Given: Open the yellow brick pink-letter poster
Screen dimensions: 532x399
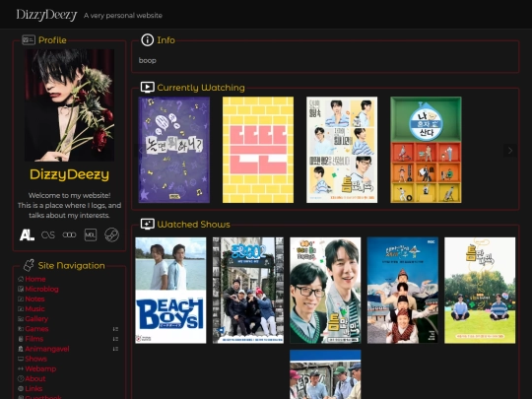Looking at the screenshot, I should [258, 150].
